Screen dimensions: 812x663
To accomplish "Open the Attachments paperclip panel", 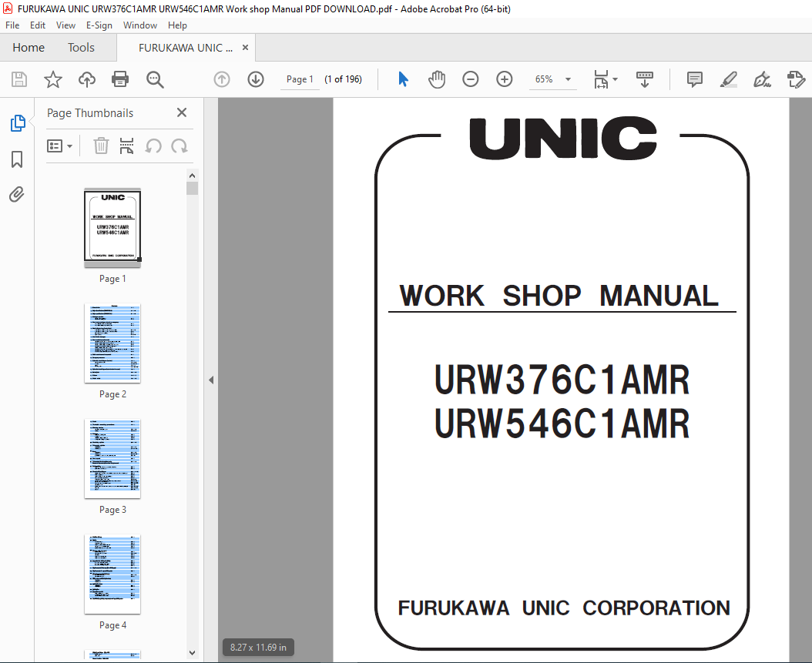I will point(17,195).
